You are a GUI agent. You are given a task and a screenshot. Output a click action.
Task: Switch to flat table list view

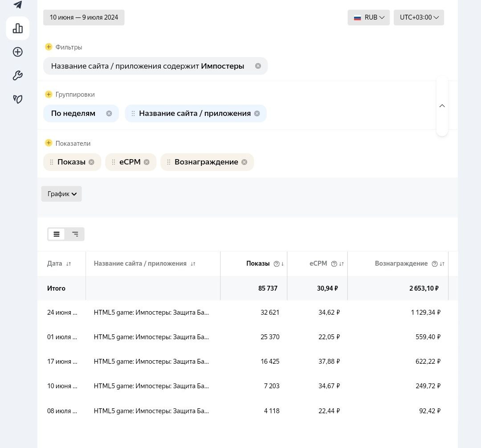click(57, 234)
